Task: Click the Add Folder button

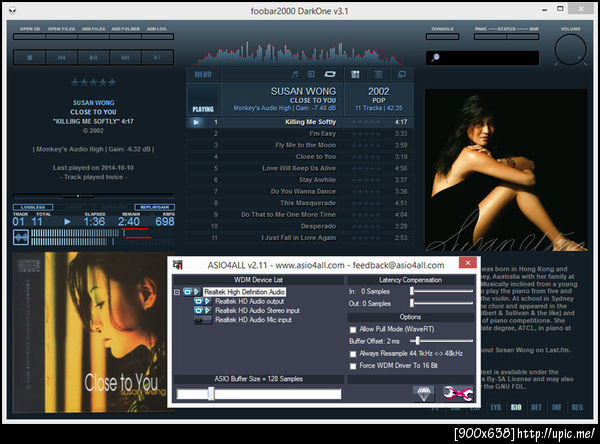Action: click(x=126, y=37)
